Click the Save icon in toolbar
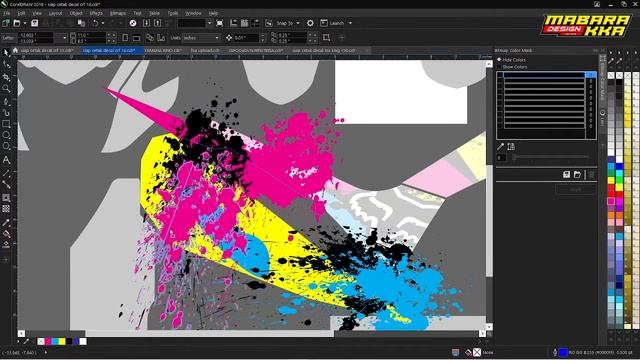640x360 pixels. pyautogui.click(x=35, y=23)
